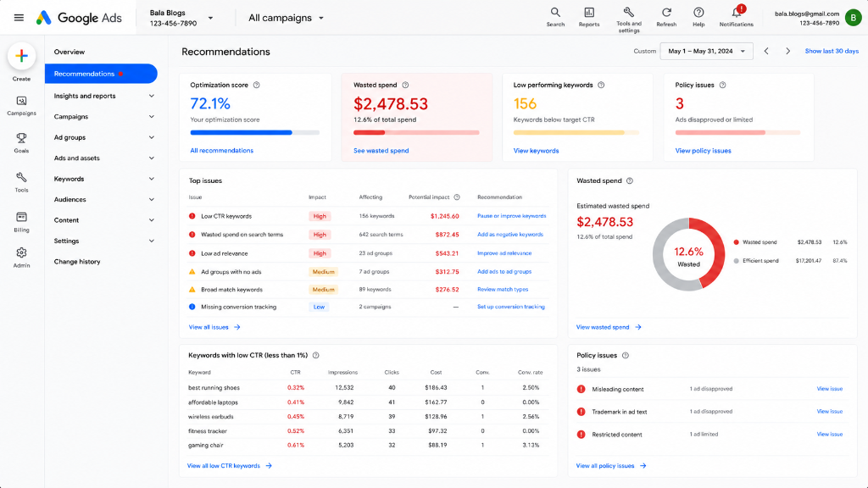Click Set up conversion tracking link
Screen dimensions: 868x488
(x=511, y=307)
